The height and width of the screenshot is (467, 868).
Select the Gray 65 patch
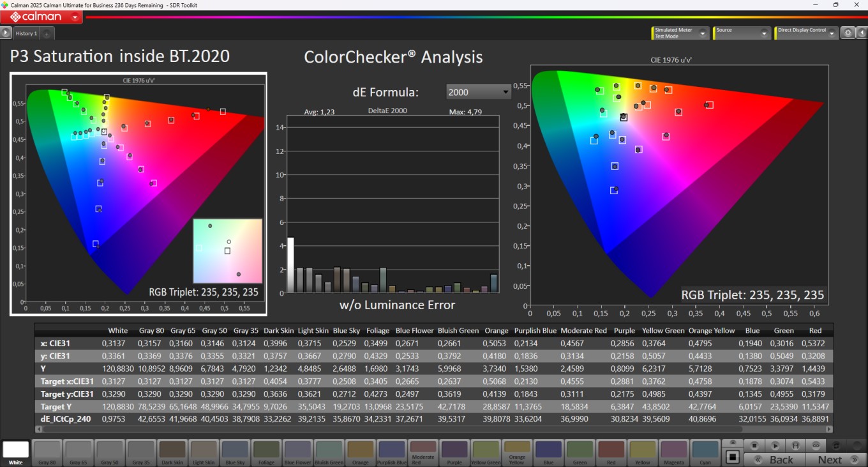(79, 452)
